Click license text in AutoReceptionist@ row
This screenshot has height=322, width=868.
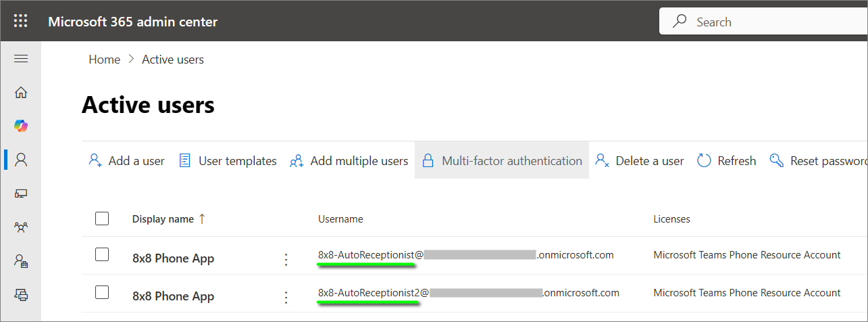pos(747,255)
